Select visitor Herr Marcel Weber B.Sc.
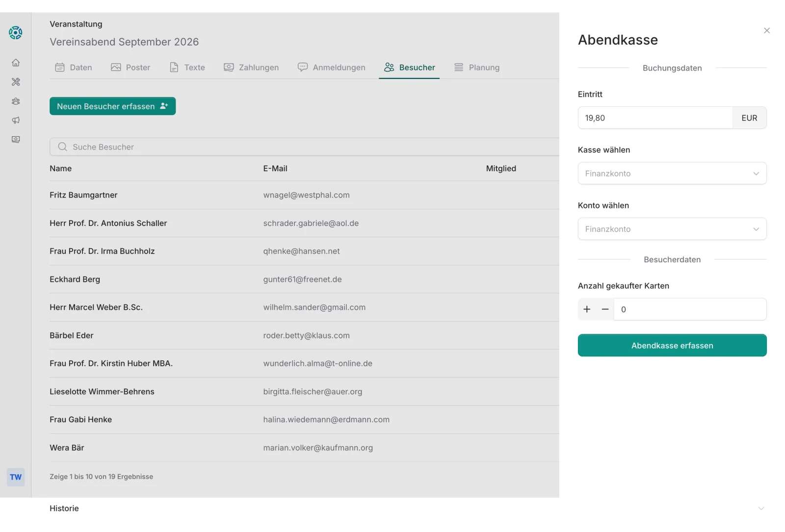The image size is (785, 532). [96, 307]
